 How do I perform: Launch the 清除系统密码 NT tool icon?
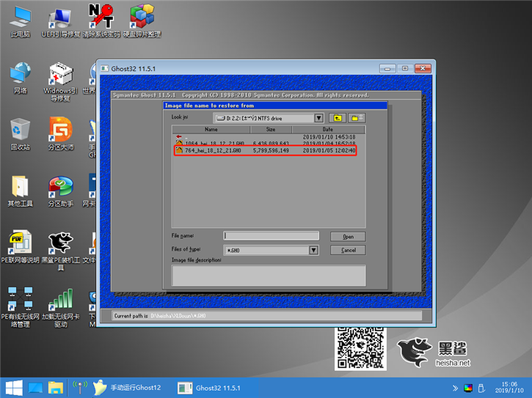click(101, 21)
